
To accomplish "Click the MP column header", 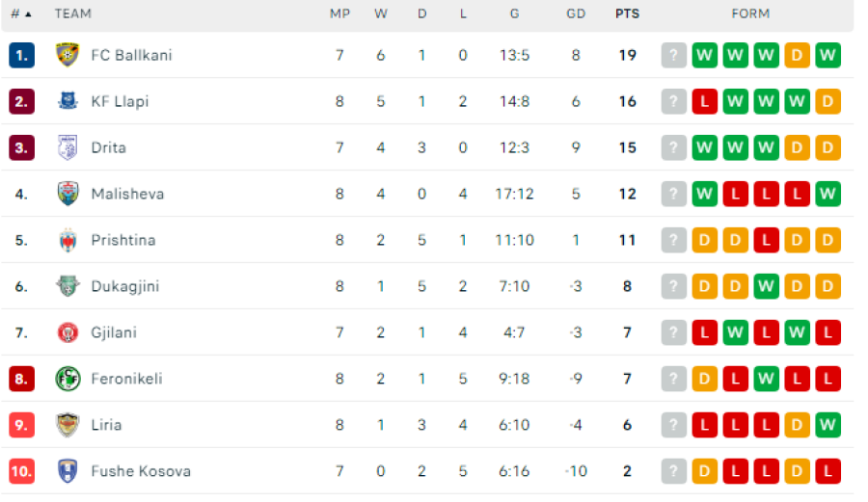I will pos(339,13).
